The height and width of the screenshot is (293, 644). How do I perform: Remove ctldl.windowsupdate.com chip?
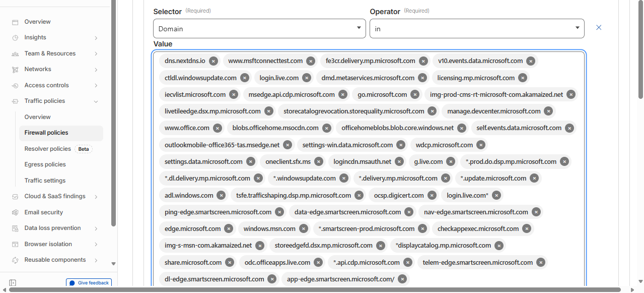coord(245,78)
